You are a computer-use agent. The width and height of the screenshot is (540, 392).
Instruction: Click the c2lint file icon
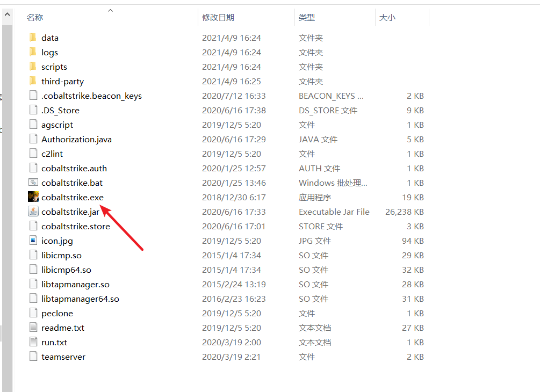(33, 153)
